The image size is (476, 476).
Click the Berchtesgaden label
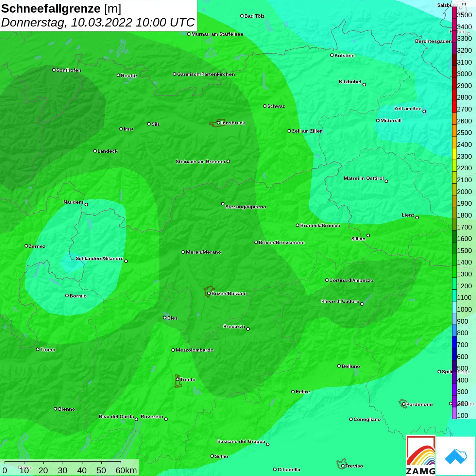[434, 41]
